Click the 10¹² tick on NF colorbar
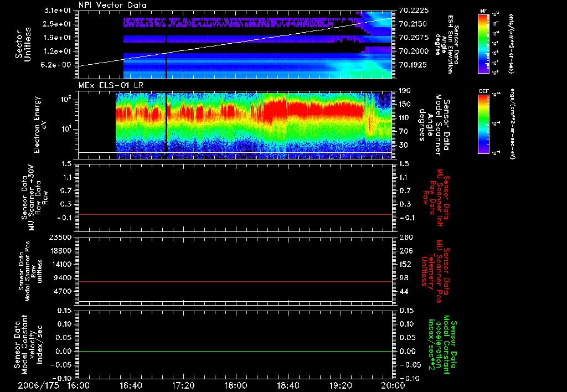 496,14
